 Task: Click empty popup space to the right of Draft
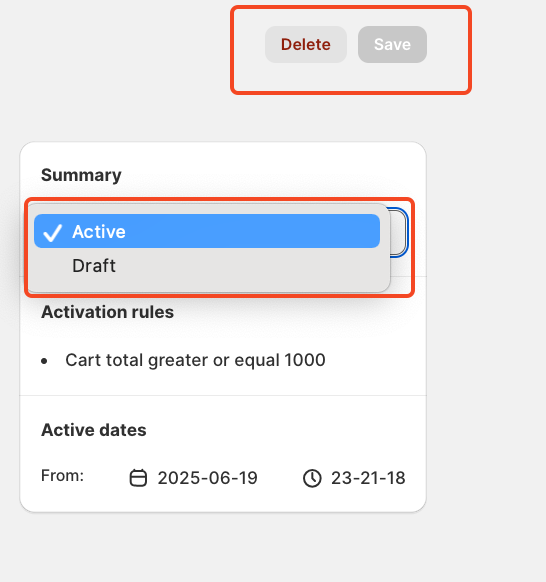[252, 266]
